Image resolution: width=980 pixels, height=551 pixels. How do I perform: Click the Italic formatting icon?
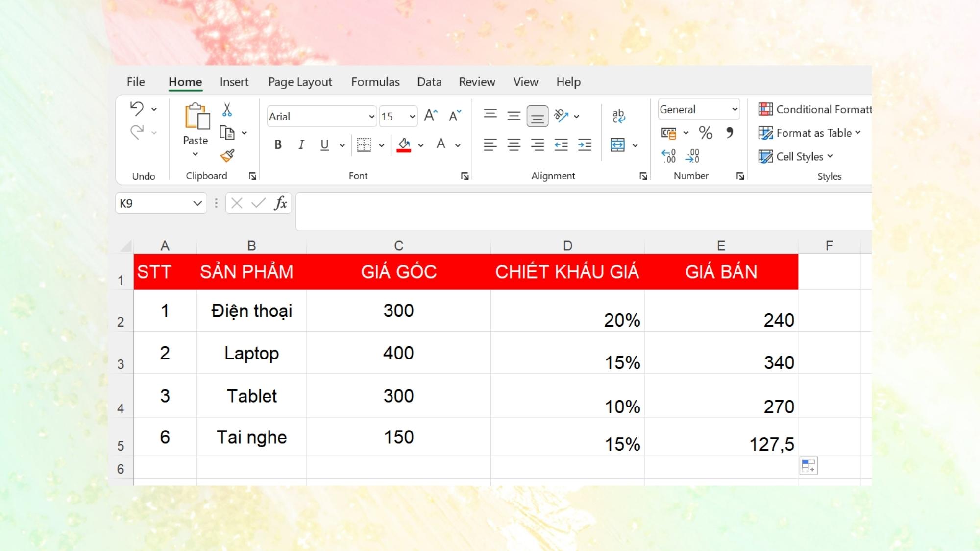[301, 144]
